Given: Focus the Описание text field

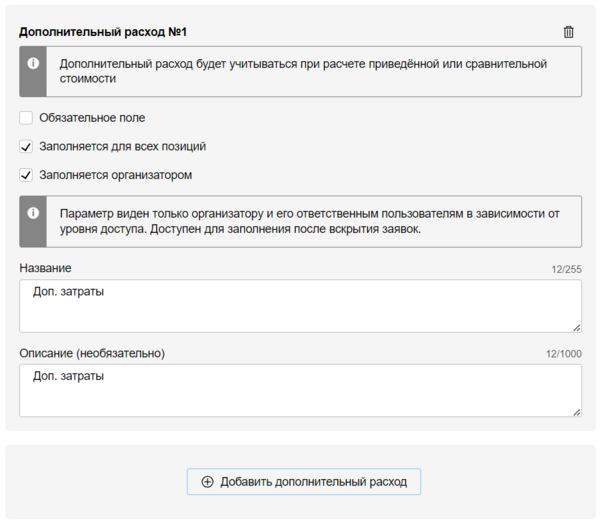Looking at the screenshot, I should point(300,390).
